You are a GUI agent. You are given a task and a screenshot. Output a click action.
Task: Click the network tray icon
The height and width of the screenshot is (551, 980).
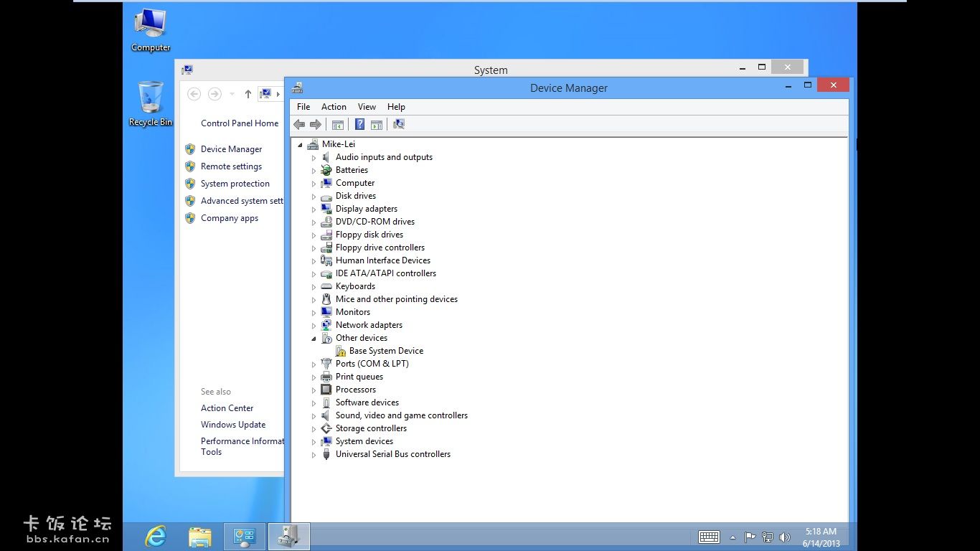[767, 537]
